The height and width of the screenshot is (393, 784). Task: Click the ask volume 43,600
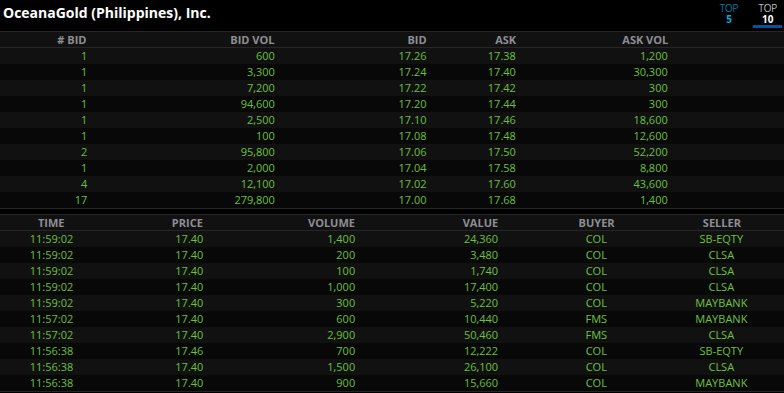(x=650, y=184)
